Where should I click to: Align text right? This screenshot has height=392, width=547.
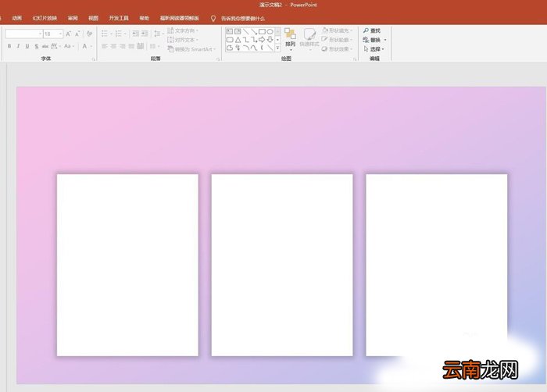coord(123,46)
